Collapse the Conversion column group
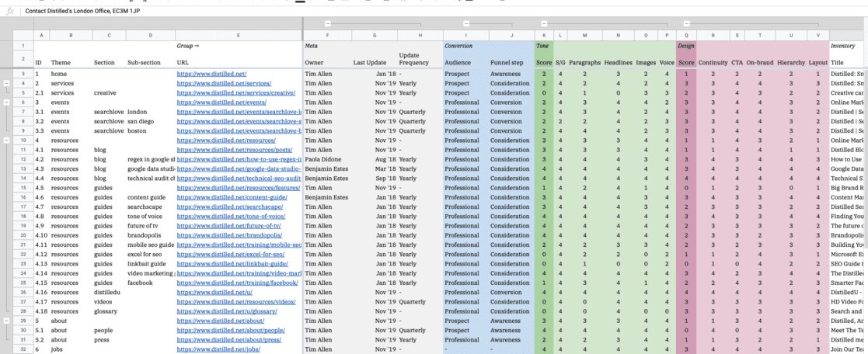The width and height of the screenshot is (868, 354). pyautogui.click(x=466, y=24)
